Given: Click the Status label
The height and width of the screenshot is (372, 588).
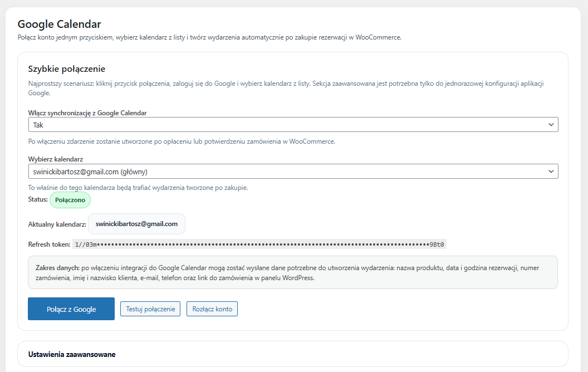Looking at the screenshot, I should coord(38,199).
